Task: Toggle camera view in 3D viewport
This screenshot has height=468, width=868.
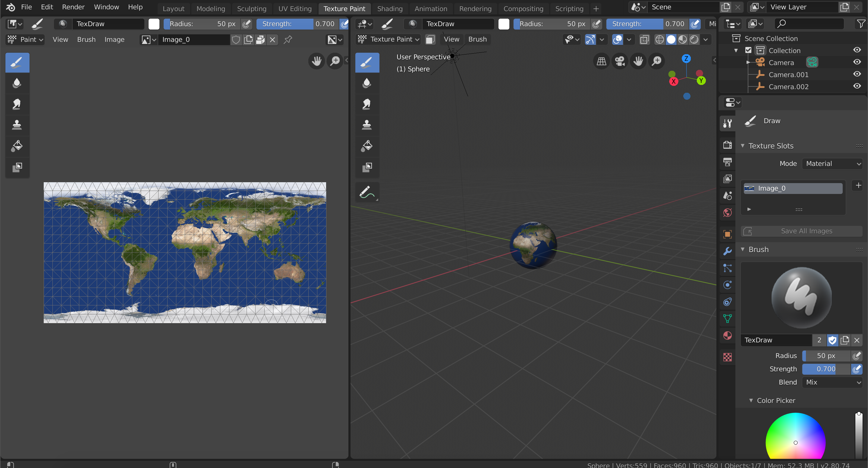Action: (x=620, y=61)
